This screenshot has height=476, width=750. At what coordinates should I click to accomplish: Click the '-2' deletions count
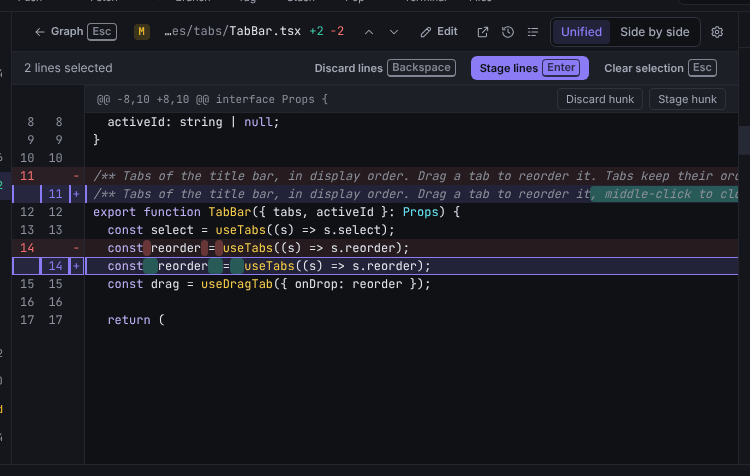(337, 32)
